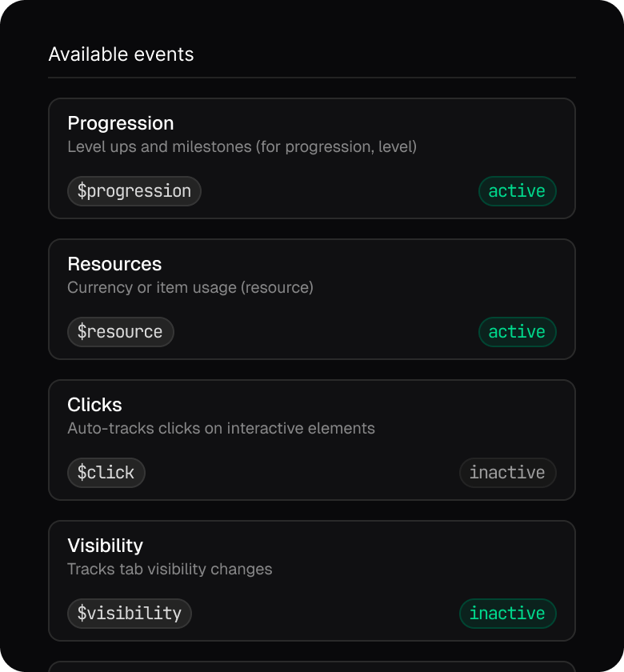Viewport: 624px width, 672px height.
Task: Click the 'Level ups and milestones' description
Action: tap(242, 147)
